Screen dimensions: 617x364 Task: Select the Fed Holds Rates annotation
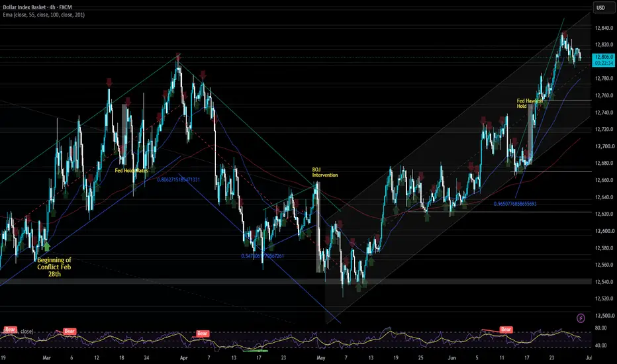pyautogui.click(x=132, y=170)
